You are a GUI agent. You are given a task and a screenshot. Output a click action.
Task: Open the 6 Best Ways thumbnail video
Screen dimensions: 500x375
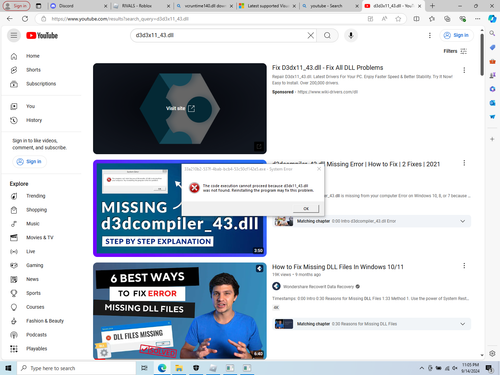pyautogui.click(x=180, y=311)
